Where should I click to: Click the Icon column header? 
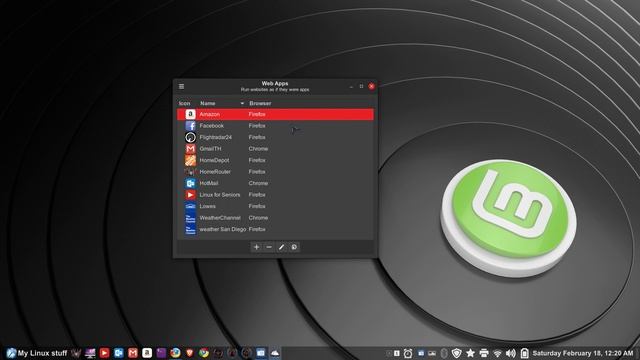184,103
